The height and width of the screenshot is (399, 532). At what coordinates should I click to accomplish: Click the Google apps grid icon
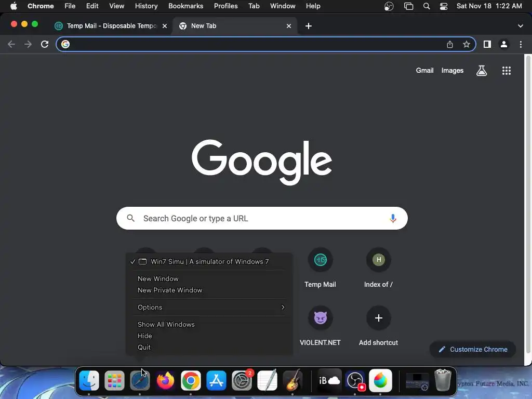pos(506,71)
